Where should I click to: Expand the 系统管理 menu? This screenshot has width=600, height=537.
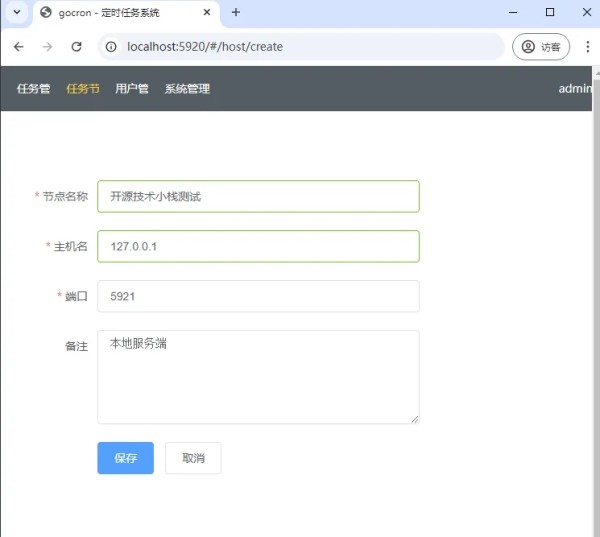187,89
